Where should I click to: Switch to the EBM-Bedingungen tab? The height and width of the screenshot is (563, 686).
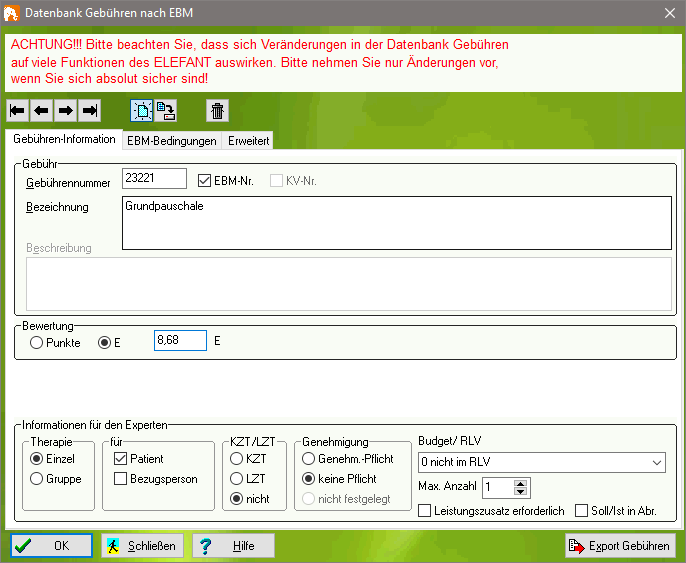coord(172,141)
